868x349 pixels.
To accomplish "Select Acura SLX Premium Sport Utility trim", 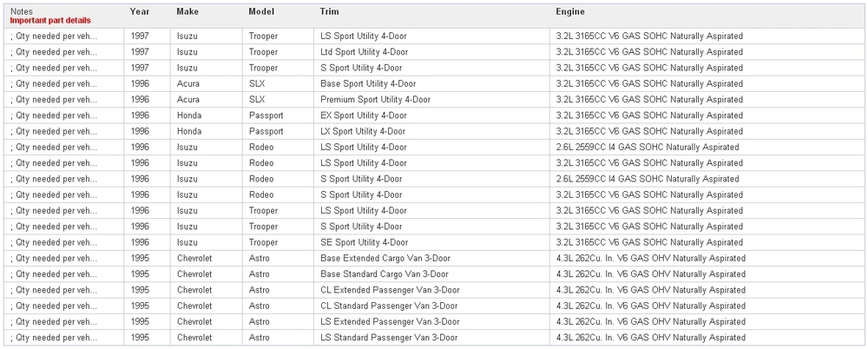I will [x=375, y=100].
